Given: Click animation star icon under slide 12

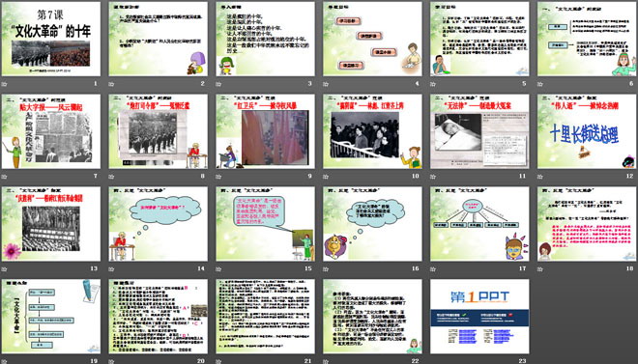Looking at the screenshot, I should (540, 177).
